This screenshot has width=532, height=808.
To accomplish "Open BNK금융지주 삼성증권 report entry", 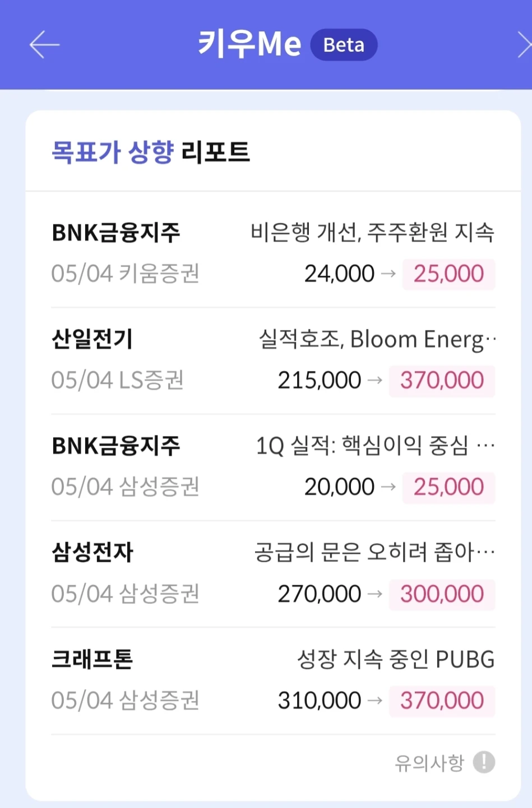I will [273, 467].
